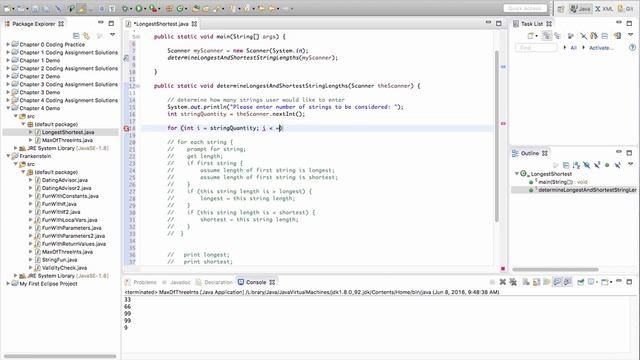
Task: Switch to the Problems tab
Action: pyautogui.click(x=141, y=282)
